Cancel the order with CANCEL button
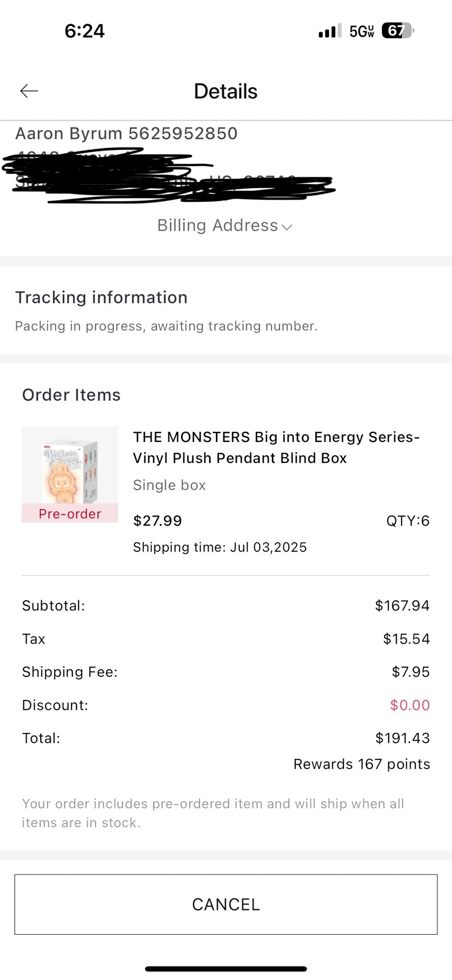 pyautogui.click(x=226, y=904)
